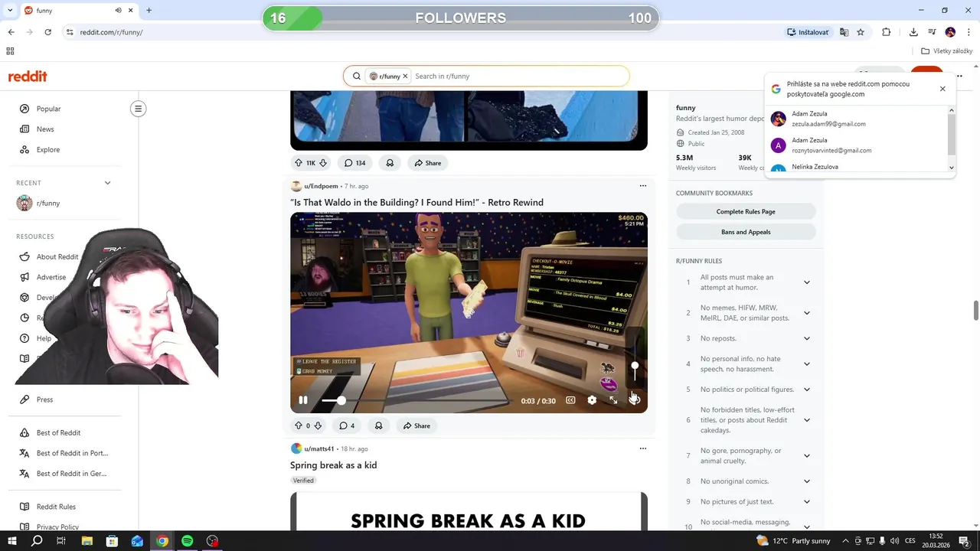Downvote the Retro Rewind post

(x=317, y=425)
